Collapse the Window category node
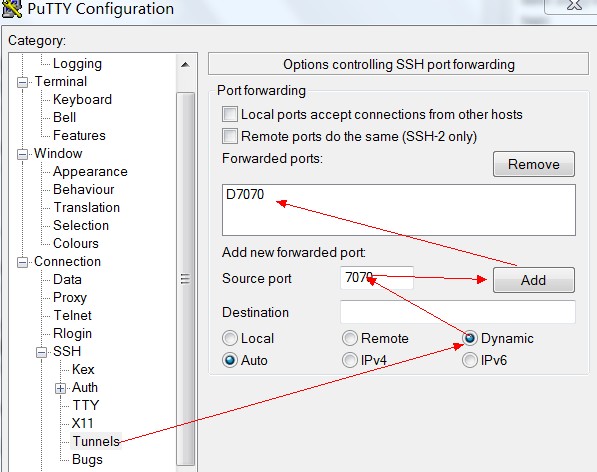 click(x=22, y=154)
